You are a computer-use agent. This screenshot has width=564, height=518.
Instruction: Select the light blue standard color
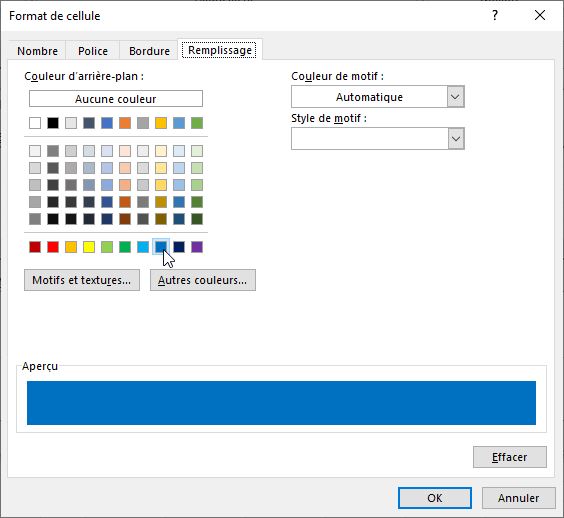(x=143, y=247)
